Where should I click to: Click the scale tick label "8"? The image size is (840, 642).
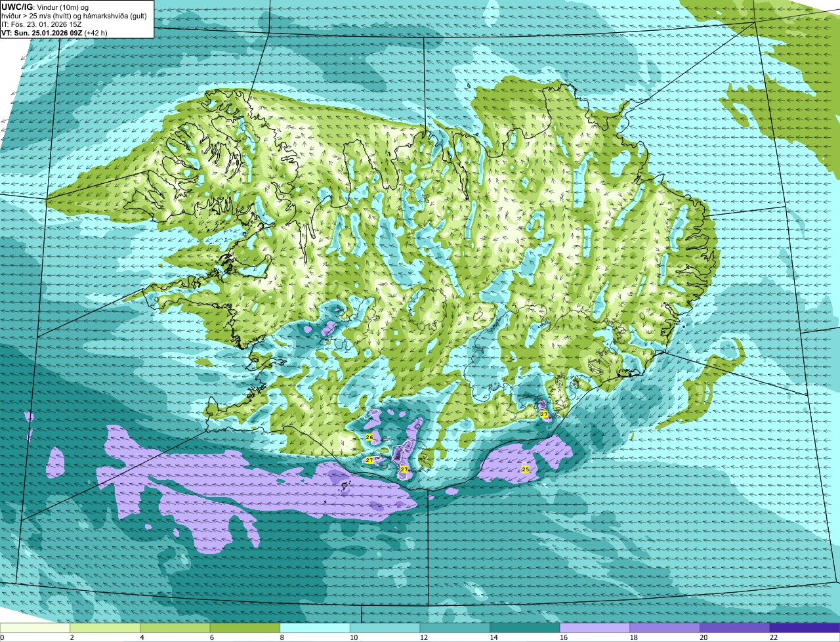point(282,637)
